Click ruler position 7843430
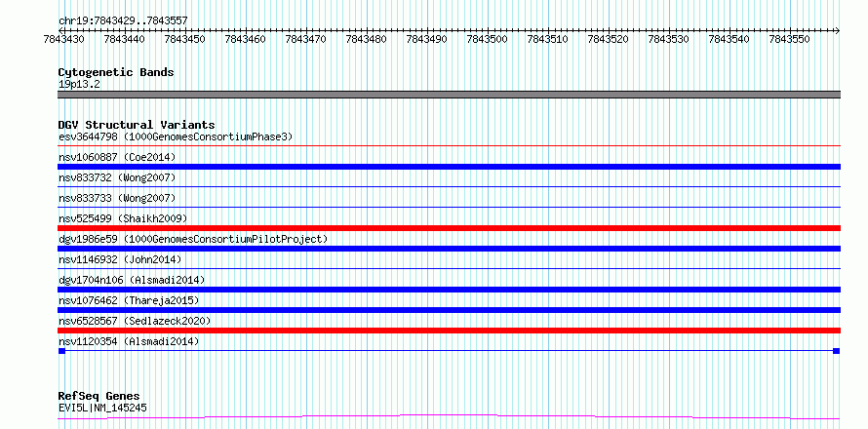 coord(63,39)
